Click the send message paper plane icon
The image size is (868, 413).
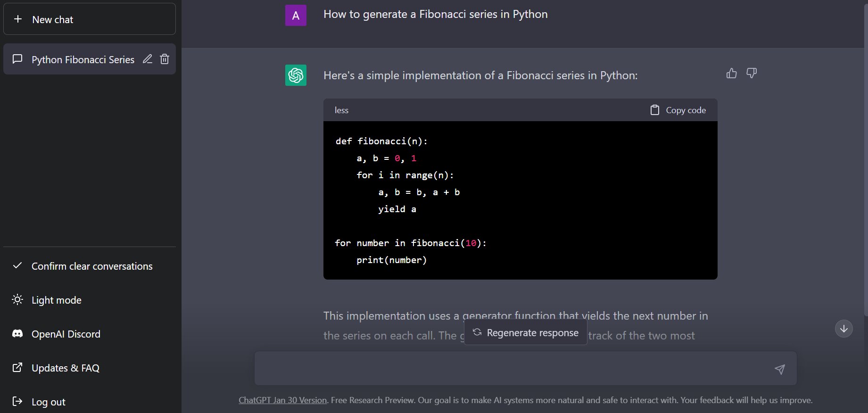(780, 369)
